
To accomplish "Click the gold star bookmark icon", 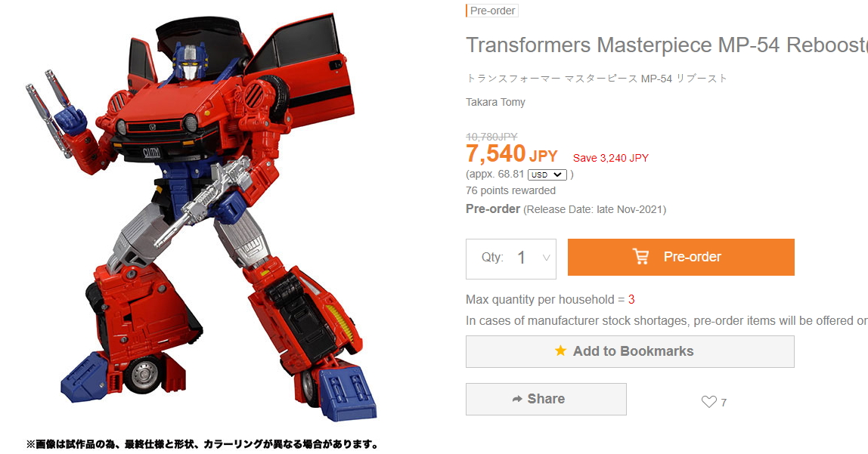I will [x=560, y=351].
